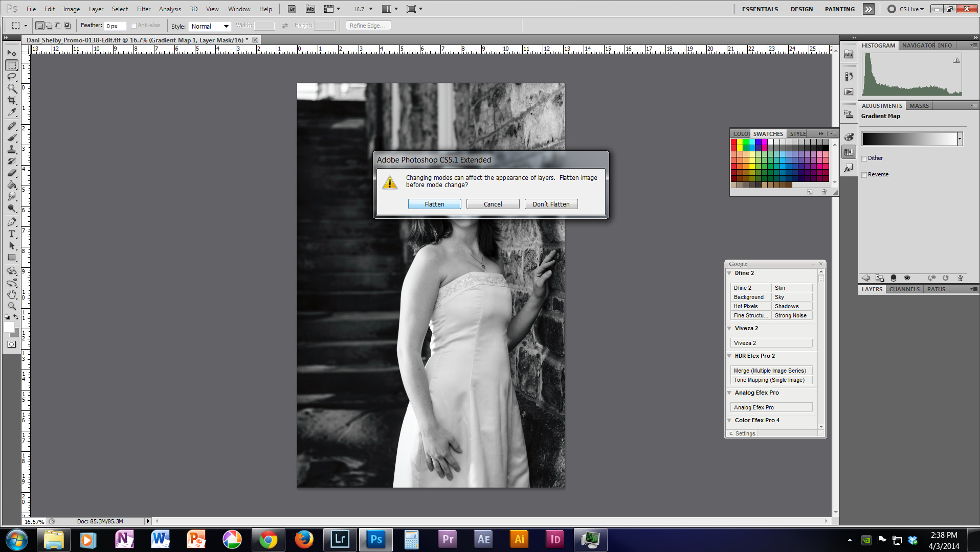Choose Intersect with selection mode

coord(67,26)
